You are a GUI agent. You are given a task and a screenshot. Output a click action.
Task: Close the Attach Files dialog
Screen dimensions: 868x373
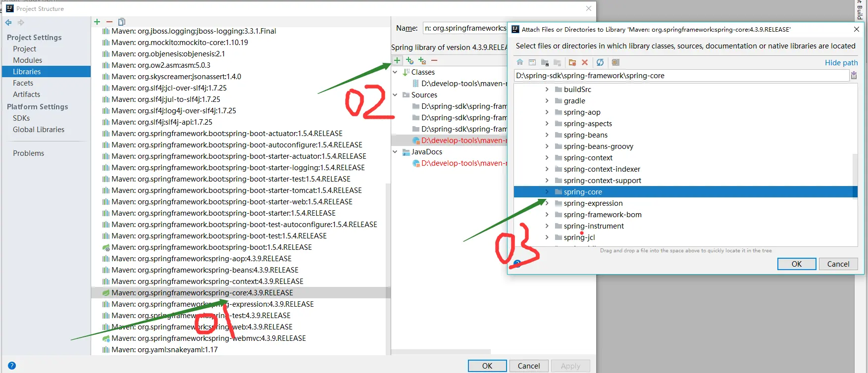(x=857, y=29)
